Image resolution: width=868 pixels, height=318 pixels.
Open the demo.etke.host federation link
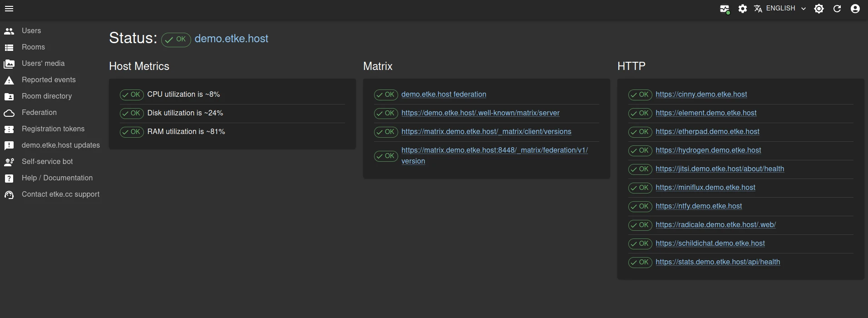click(444, 94)
